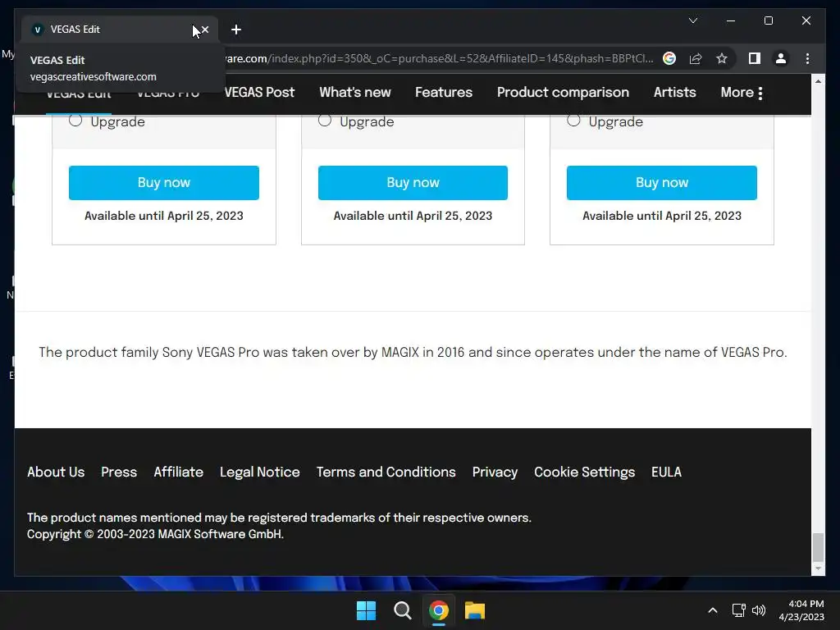Open the Press footer link
Viewport: 840px width, 630px height.
pyautogui.click(x=119, y=472)
